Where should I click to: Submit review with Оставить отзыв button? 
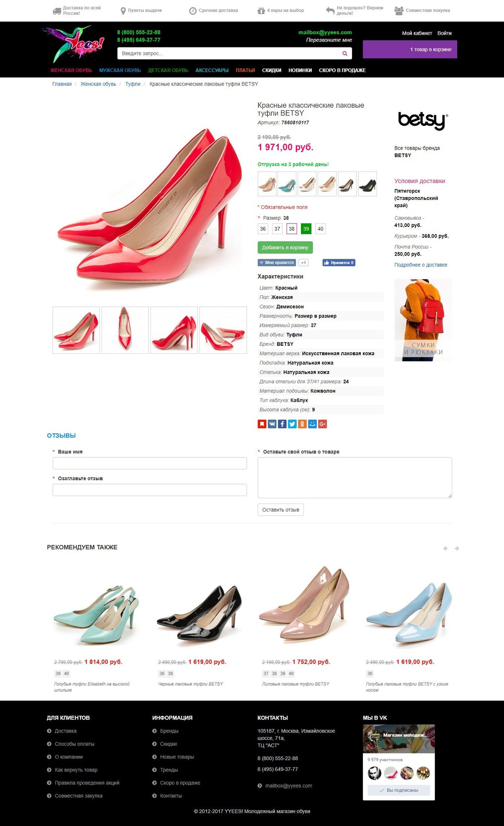coord(281,510)
